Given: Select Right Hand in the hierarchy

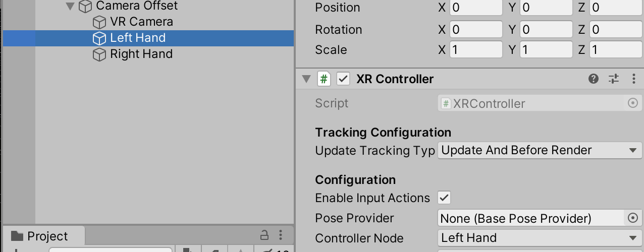Looking at the screenshot, I should tap(141, 54).
